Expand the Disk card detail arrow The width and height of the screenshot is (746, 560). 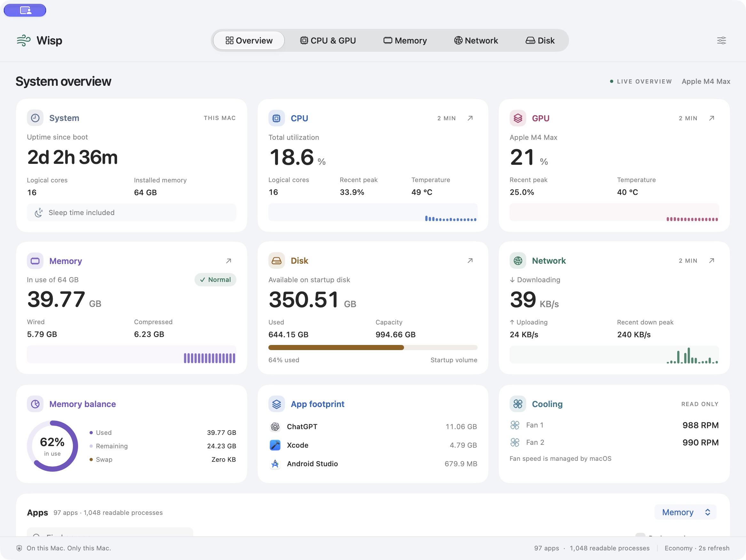[x=470, y=260]
